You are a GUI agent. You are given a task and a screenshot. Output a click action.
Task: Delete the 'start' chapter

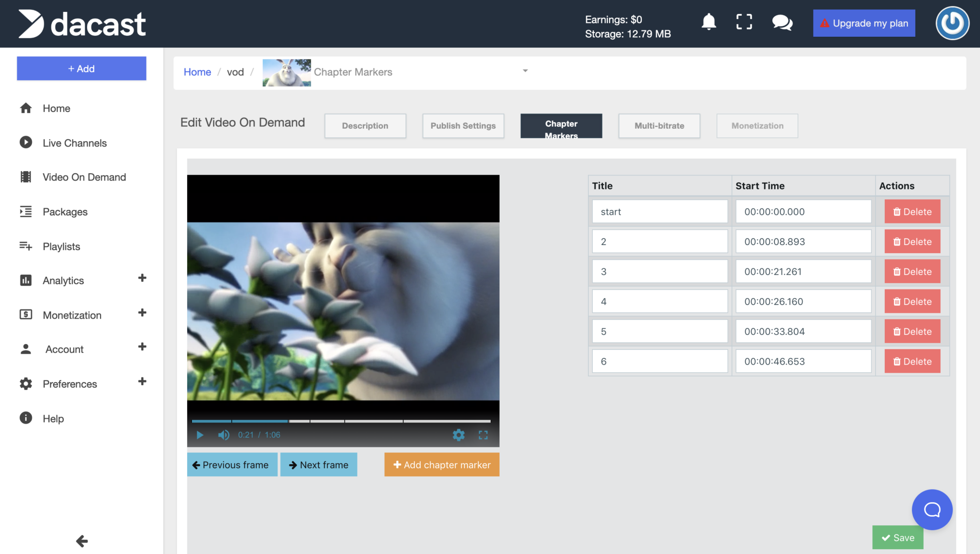(912, 211)
